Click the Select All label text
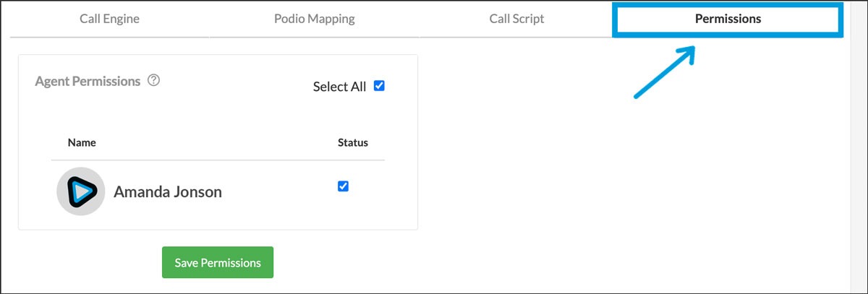This screenshot has width=868, height=294. click(x=339, y=87)
